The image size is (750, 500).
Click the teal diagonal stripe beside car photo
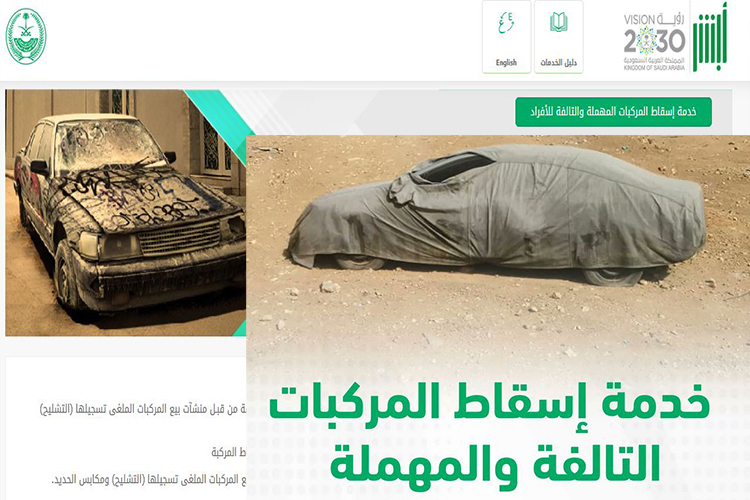(x=221, y=124)
